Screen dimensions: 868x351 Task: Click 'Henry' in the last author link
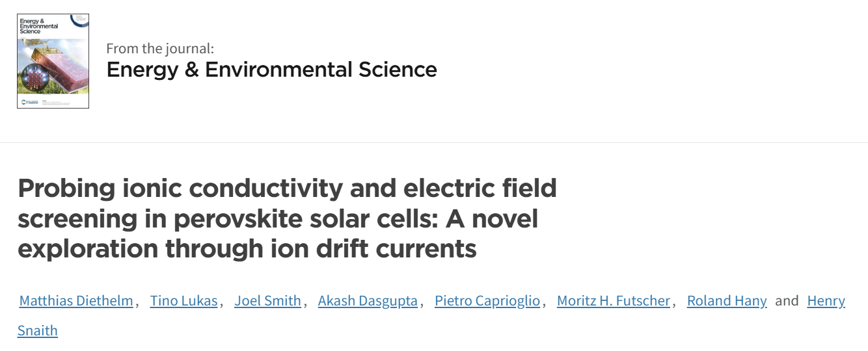tap(826, 300)
